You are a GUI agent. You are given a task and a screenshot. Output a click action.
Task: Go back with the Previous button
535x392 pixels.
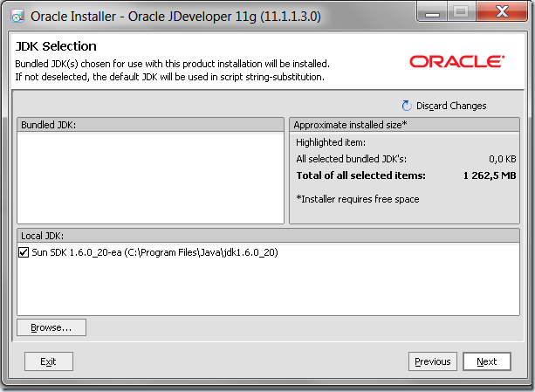[x=433, y=361]
